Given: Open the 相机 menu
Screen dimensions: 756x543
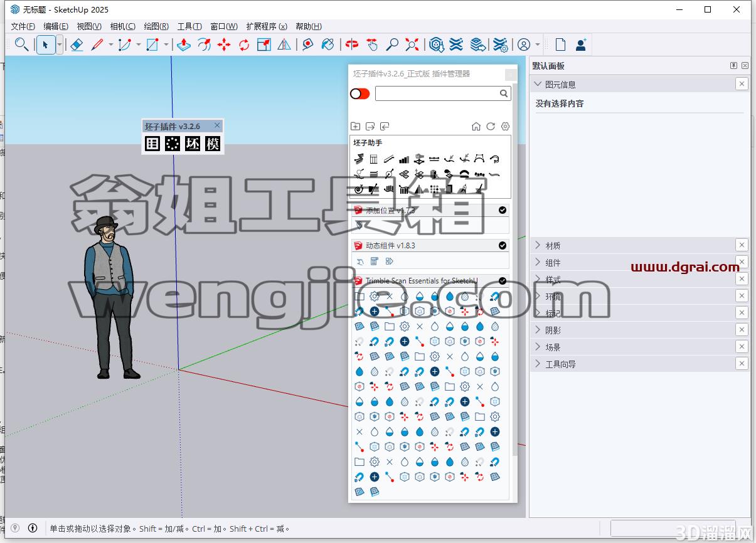Looking at the screenshot, I should point(122,26).
